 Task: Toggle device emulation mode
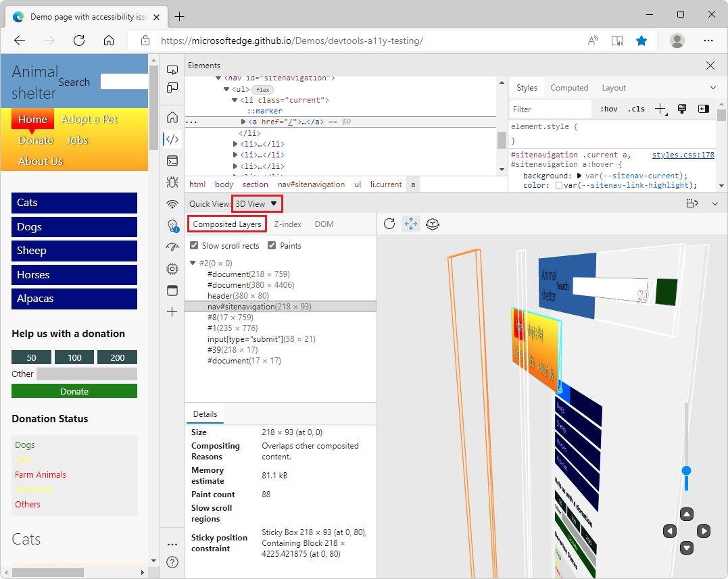pos(172,88)
